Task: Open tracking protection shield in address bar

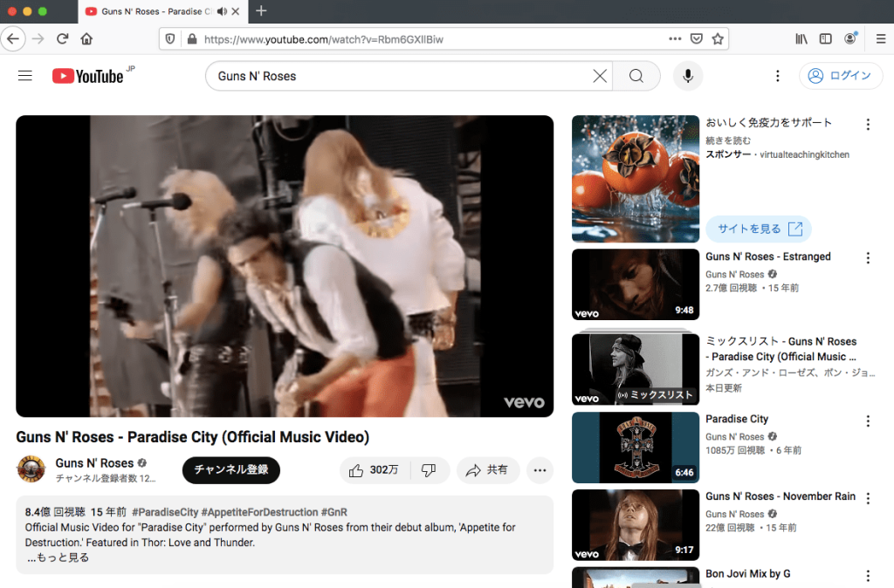Action: (x=170, y=39)
